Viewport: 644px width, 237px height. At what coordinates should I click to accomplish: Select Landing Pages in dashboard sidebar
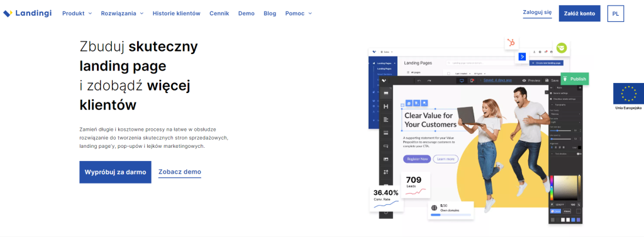(x=384, y=63)
